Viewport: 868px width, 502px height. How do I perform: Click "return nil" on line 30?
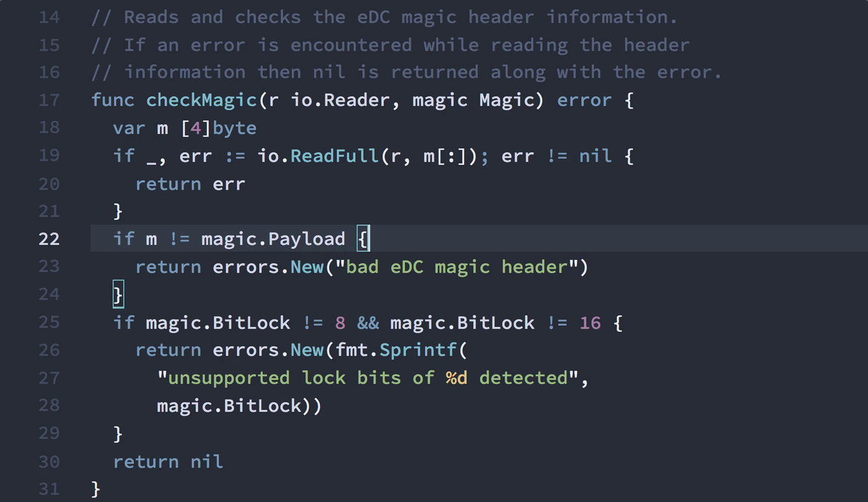(x=168, y=461)
